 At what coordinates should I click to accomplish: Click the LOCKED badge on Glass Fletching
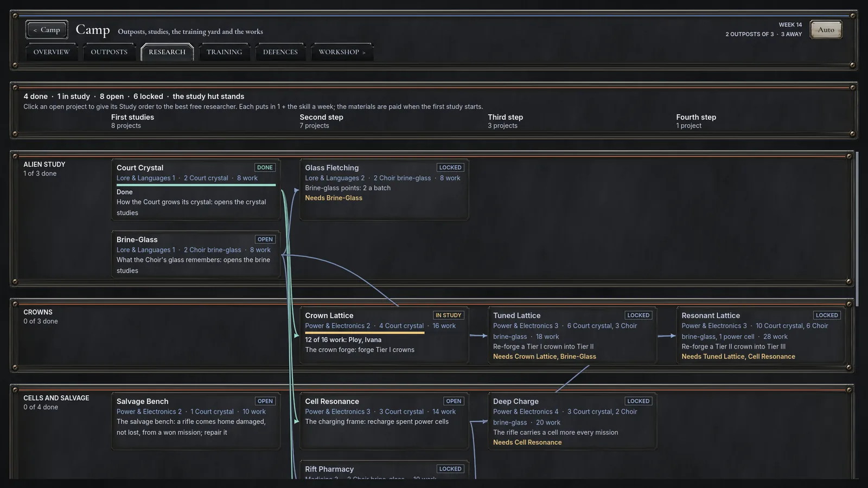[450, 168]
